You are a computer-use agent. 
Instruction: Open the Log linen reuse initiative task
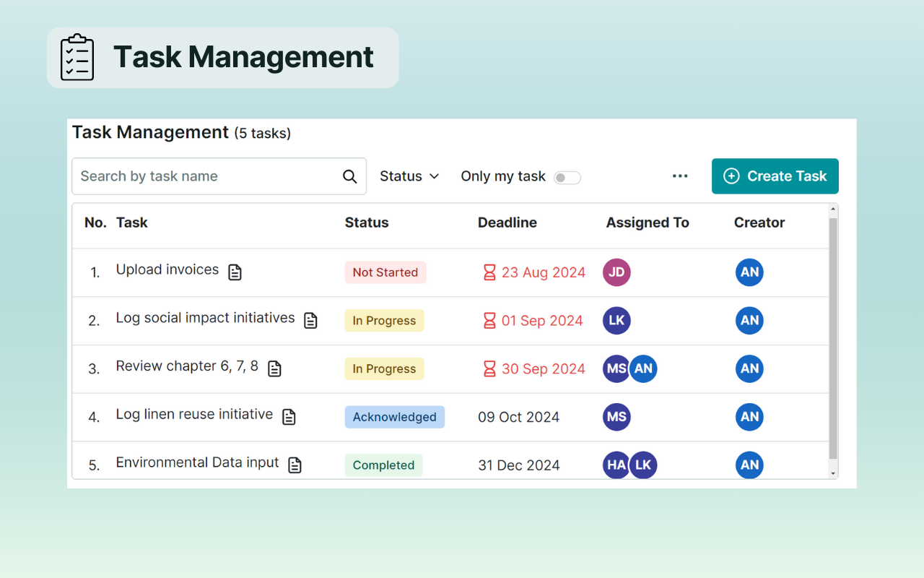pos(194,415)
